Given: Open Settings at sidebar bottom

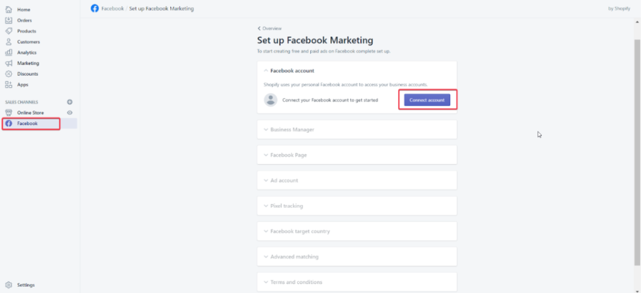Looking at the screenshot, I should (26, 285).
